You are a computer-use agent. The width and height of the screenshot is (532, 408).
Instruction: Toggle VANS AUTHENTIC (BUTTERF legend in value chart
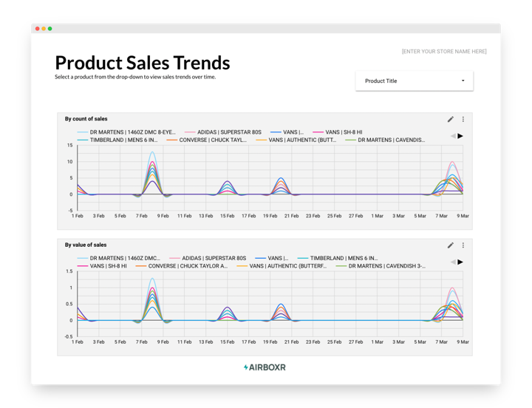(x=282, y=266)
